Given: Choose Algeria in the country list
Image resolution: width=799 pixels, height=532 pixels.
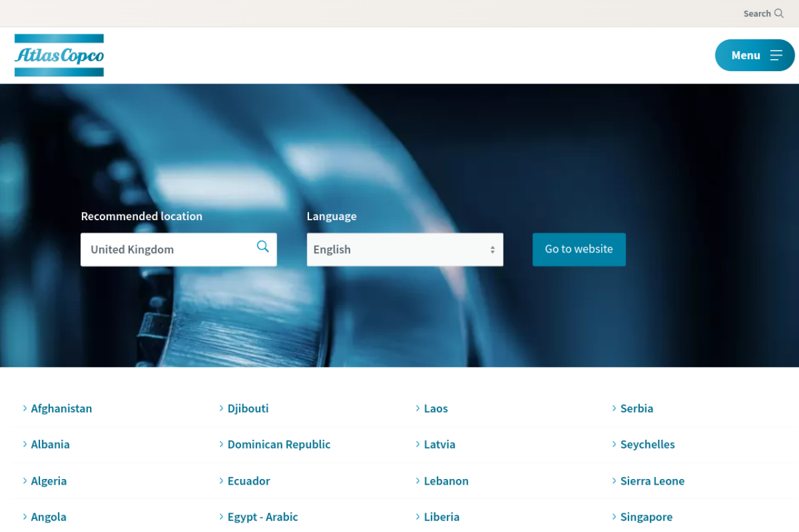Looking at the screenshot, I should (49, 481).
